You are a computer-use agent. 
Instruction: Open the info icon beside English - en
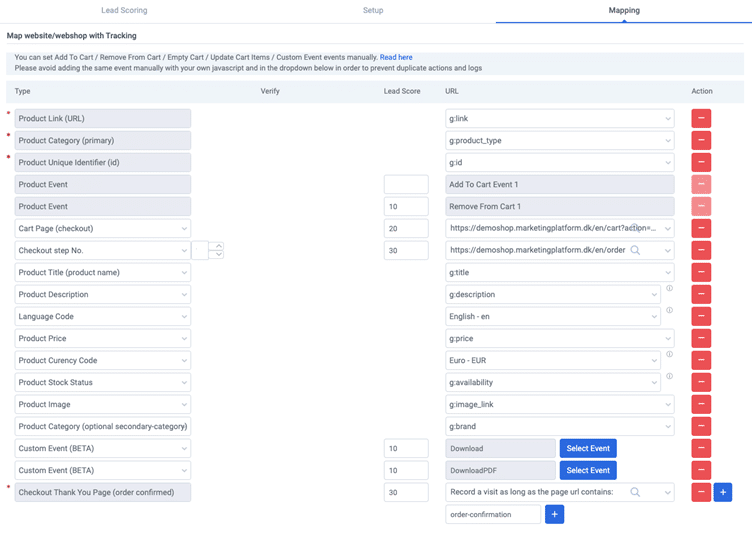(670, 310)
